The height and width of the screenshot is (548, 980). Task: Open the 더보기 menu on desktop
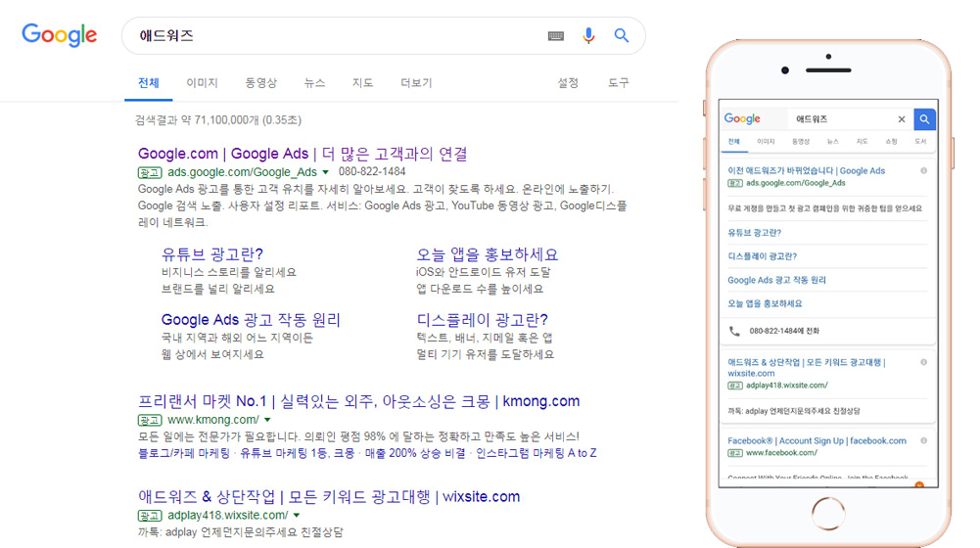(416, 83)
